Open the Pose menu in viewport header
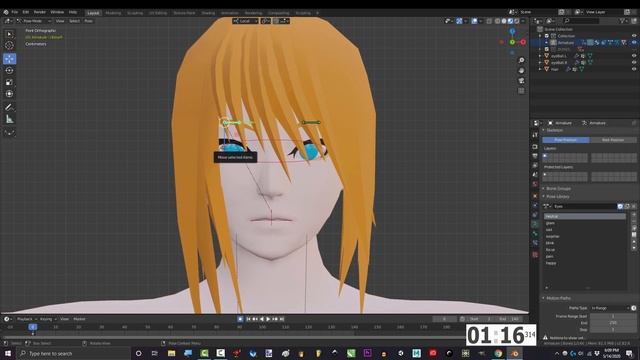Screen dimensions: 640x360 point(88,21)
